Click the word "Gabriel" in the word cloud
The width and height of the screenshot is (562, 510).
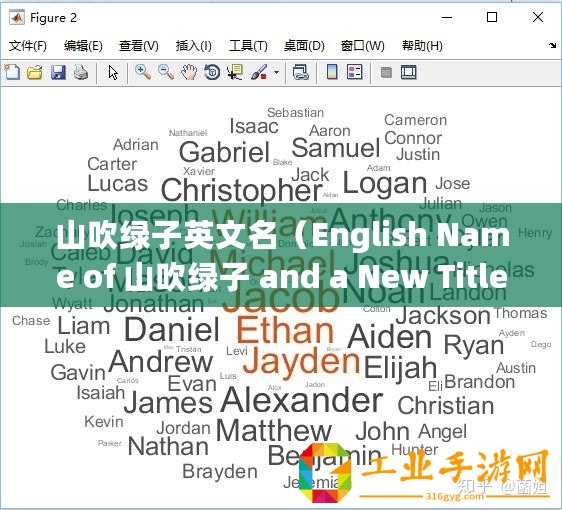[224, 152]
